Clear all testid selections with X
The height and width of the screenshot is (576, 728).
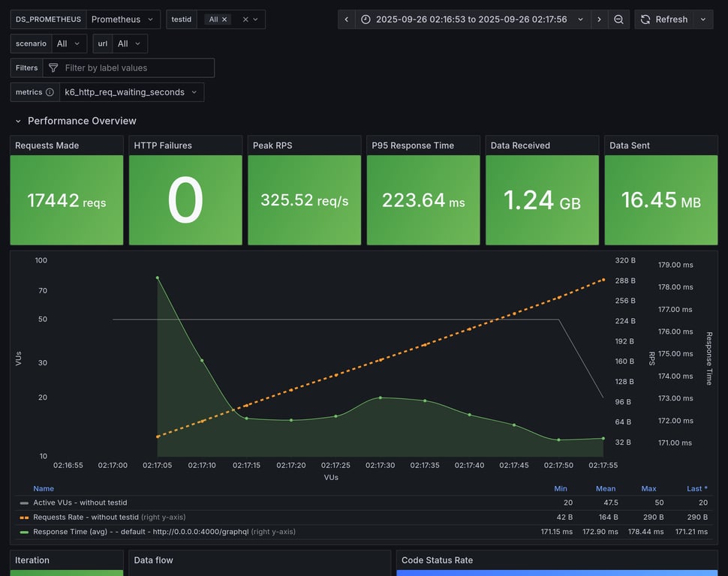tap(245, 19)
